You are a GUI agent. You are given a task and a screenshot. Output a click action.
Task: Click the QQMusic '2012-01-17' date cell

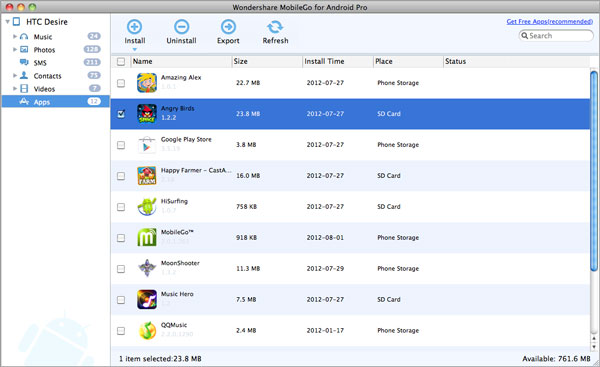pyautogui.click(x=325, y=330)
